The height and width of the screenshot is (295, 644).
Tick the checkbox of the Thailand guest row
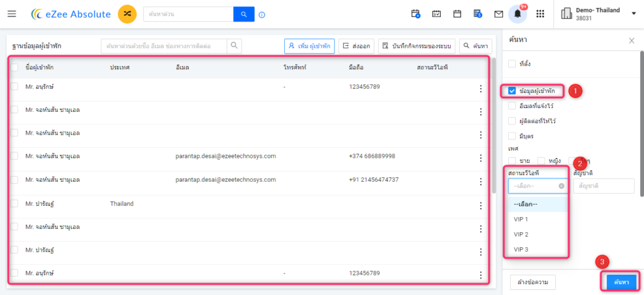[x=14, y=203]
